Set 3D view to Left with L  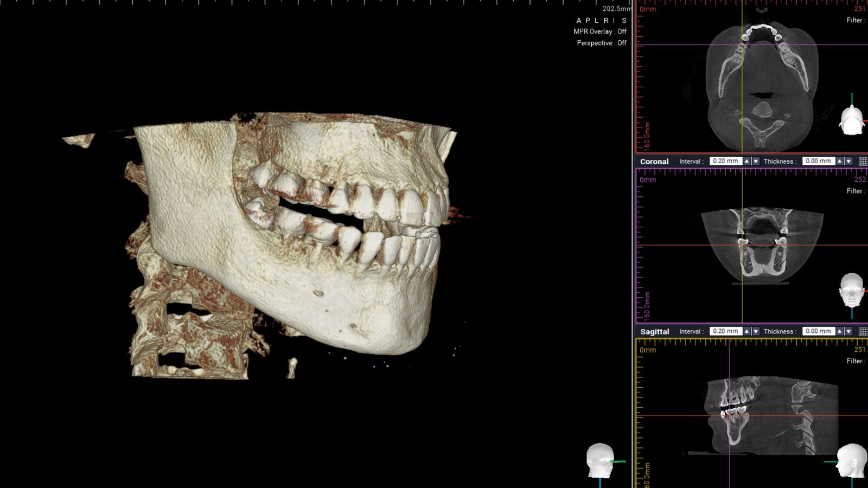597,21
